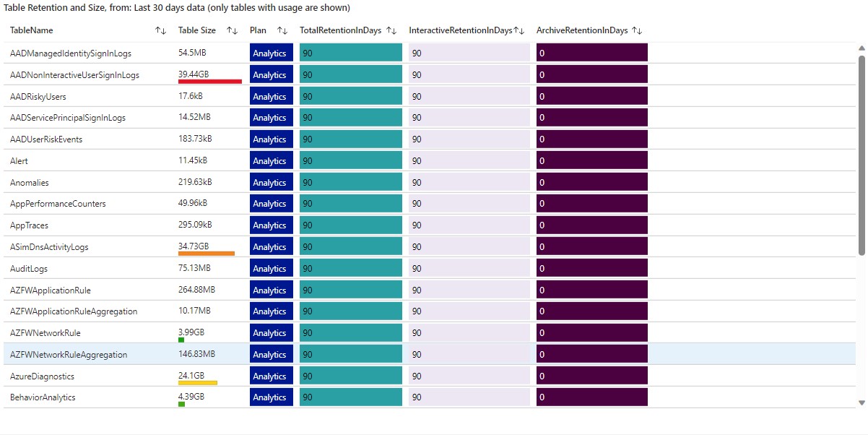
Task: Click the Analytics plan badge for BehaviorAnalytics
Action: click(x=272, y=397)
